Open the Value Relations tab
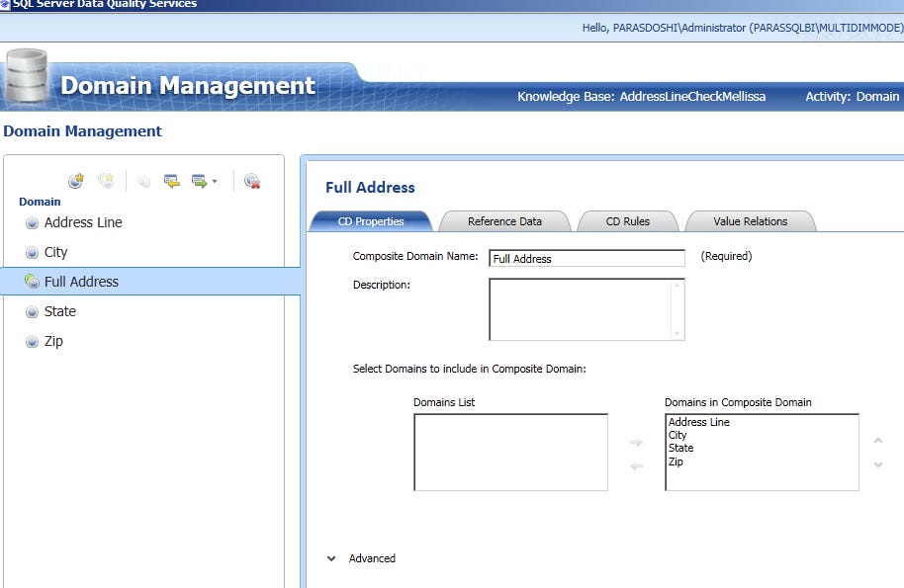 (750, 221)
